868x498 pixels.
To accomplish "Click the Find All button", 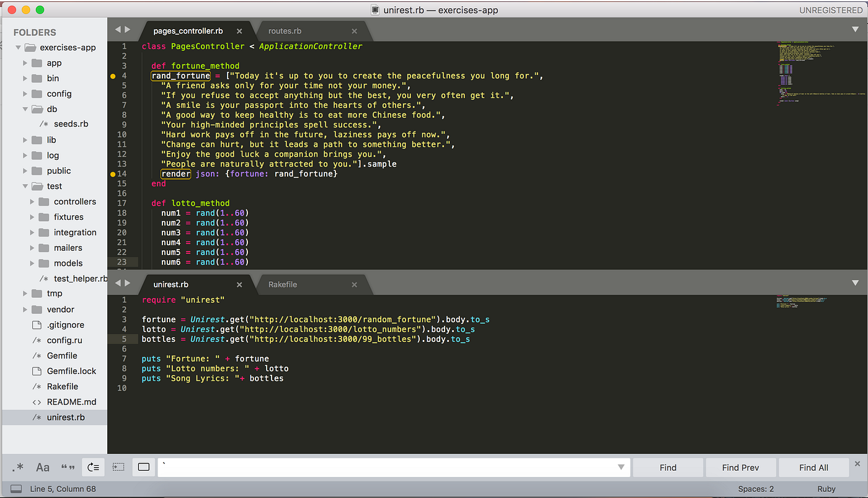I will pos(813,468).
